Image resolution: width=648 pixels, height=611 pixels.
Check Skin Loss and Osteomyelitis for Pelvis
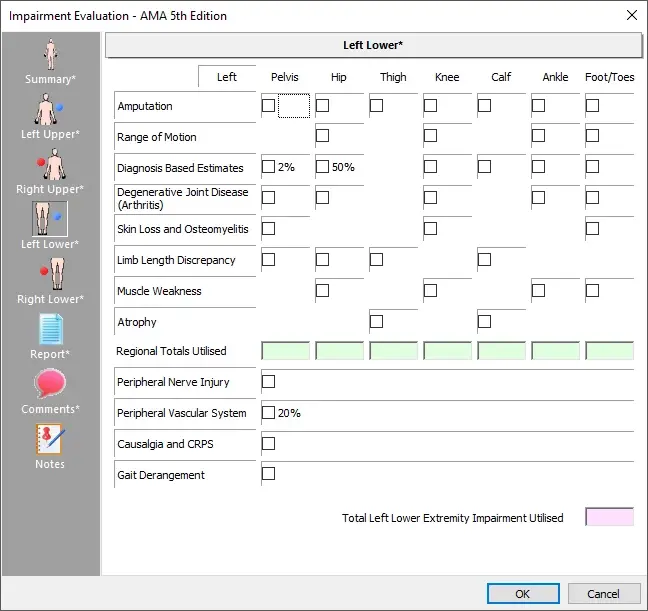[268, 229]
